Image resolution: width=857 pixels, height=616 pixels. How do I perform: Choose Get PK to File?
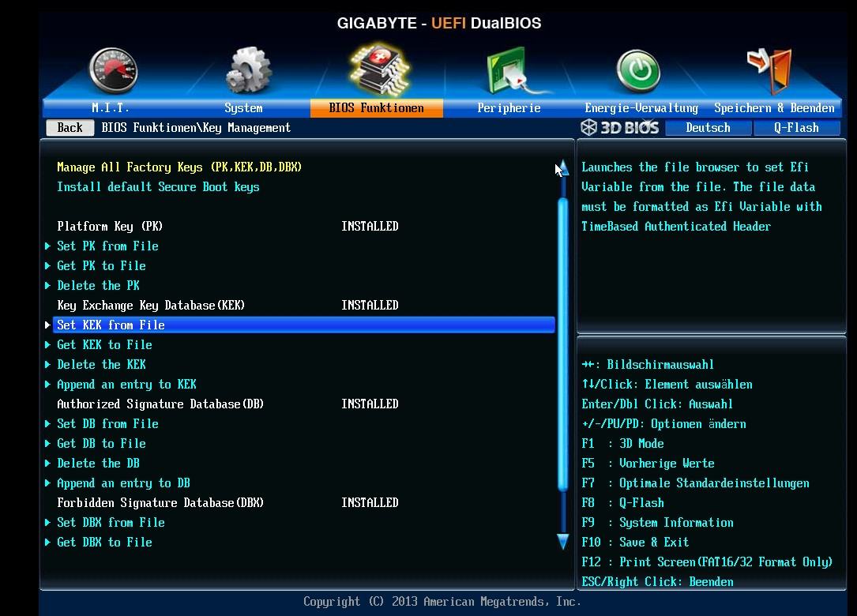tap(102, 265)
